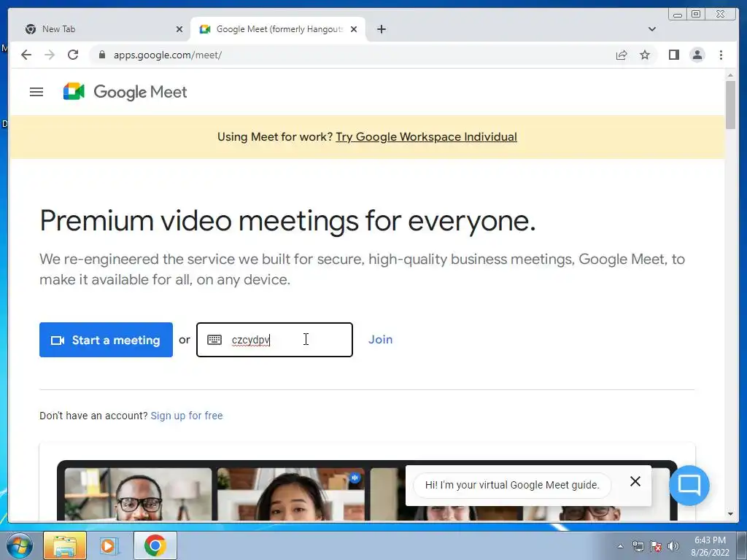Open the Chrome side panel
Screen dimensions: 747x560
point(673,55)
